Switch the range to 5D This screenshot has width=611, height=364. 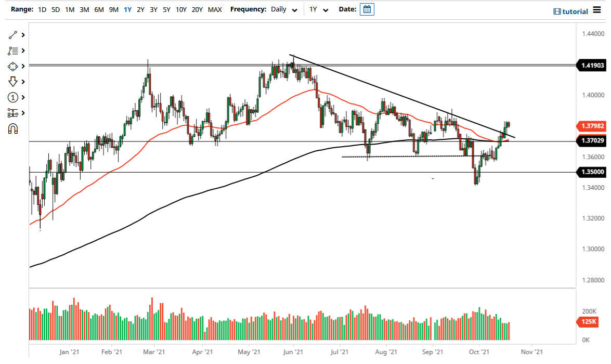click(55, 9)
